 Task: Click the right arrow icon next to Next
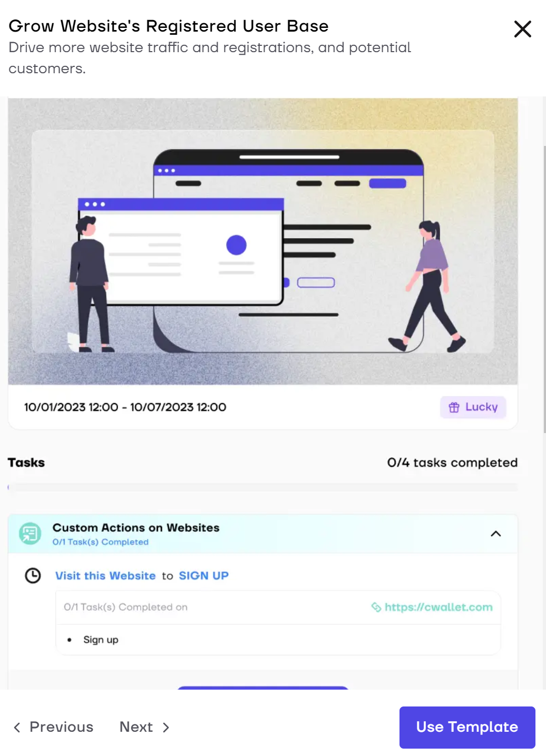[166, 727]
